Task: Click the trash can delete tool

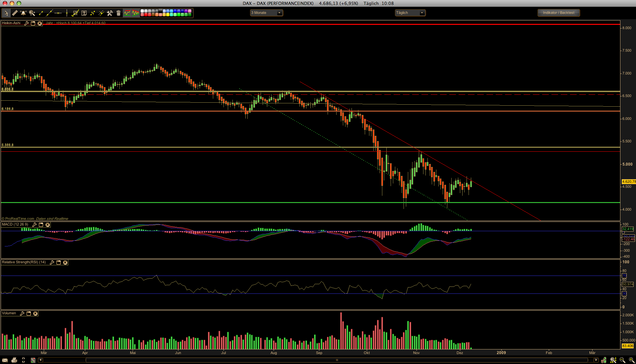Action: [118, 13]
